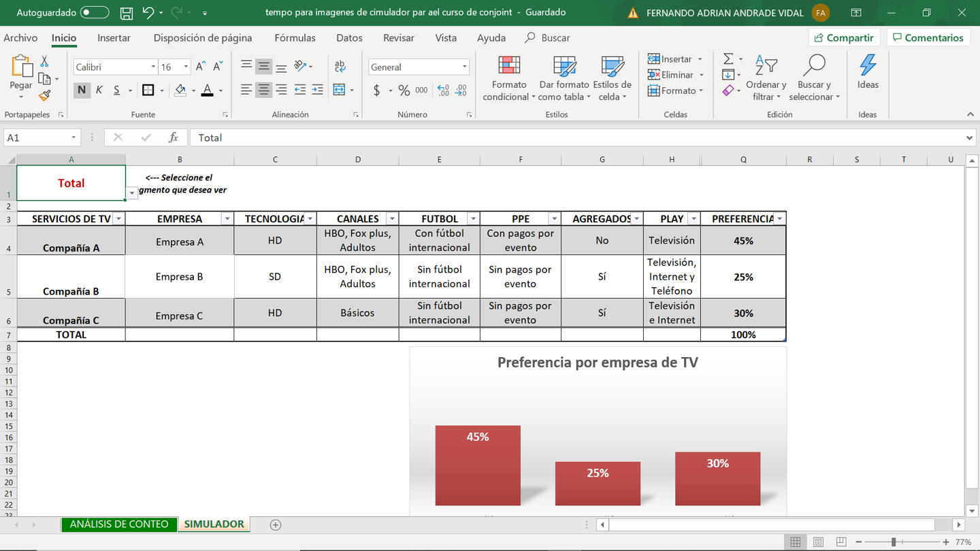
Task: Toggle bold formatting N button
Action: coord(82,90)
